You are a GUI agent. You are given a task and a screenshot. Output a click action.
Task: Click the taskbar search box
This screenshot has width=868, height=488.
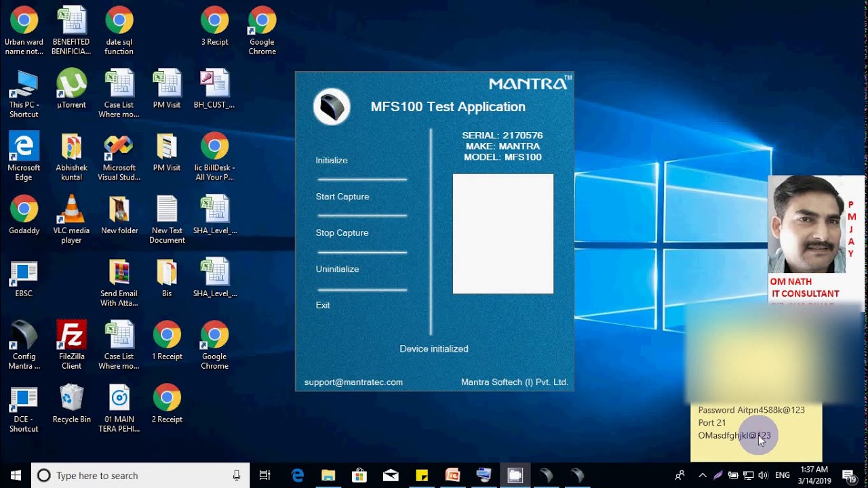140,475
